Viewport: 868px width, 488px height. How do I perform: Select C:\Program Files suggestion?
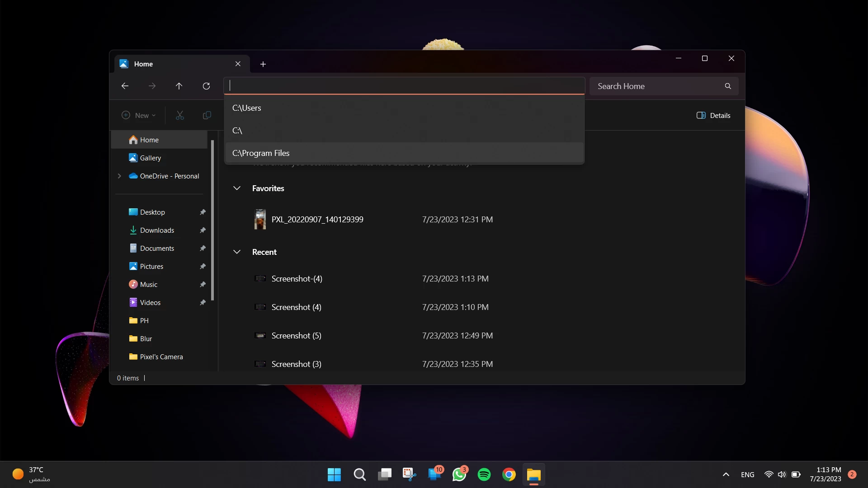pyautogui.click(x=261, y=153)
